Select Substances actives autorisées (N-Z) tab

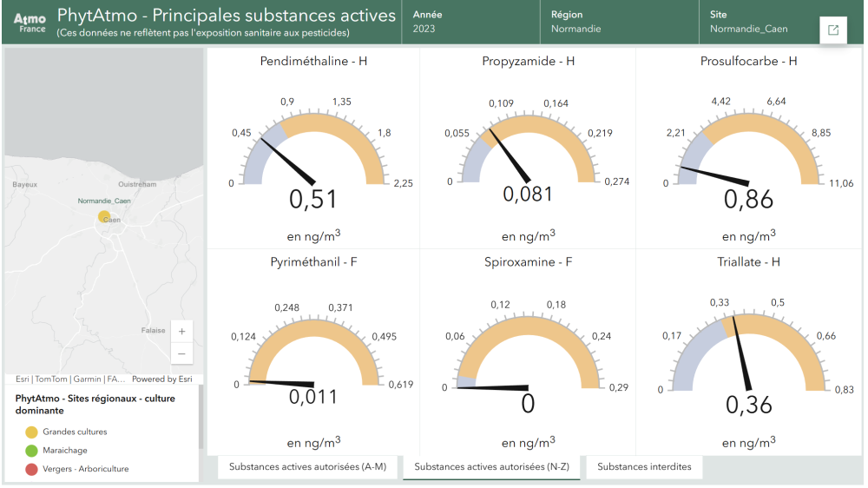click(x=492, y=467)
